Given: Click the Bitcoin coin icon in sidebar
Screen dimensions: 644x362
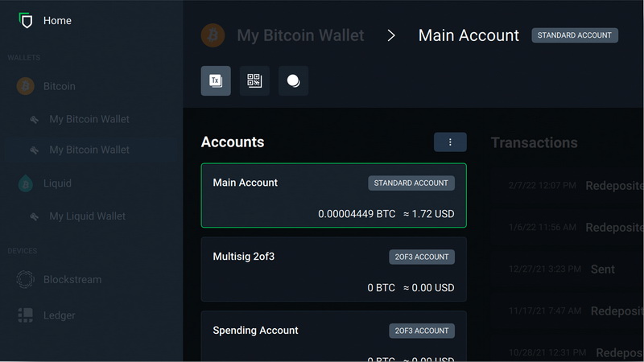Looking at the screenshot, I should pyautogui.click(x=26, y=86).
